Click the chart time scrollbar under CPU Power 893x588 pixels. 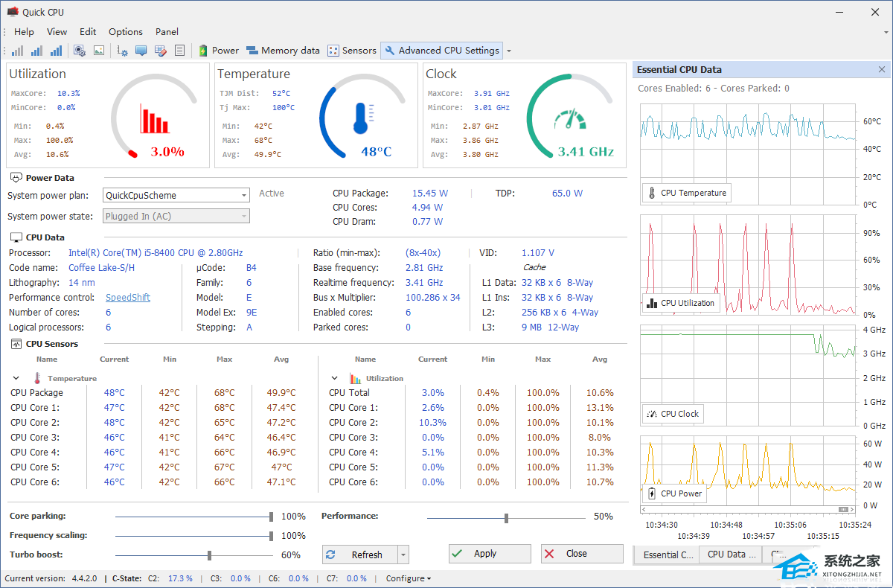pyautogui.click(x=746, y=510)
